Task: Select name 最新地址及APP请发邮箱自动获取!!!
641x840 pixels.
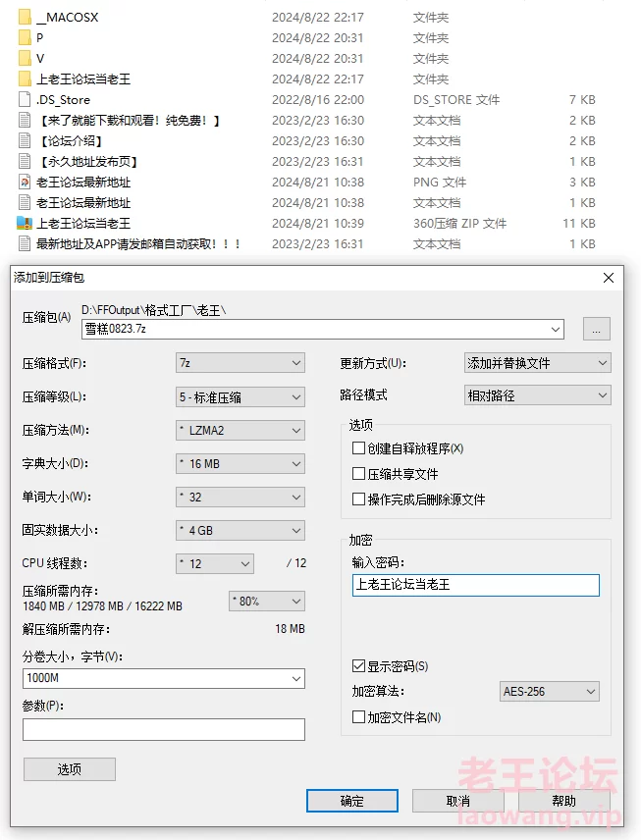Action: tap(138, 243)
